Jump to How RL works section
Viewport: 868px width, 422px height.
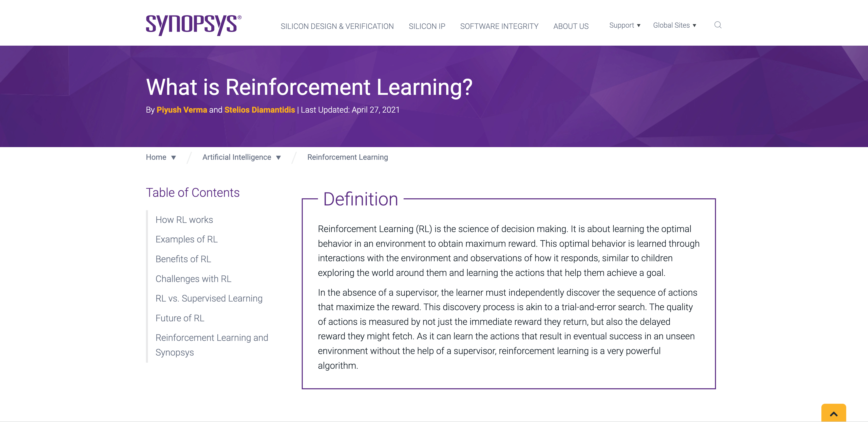[184, 220]
